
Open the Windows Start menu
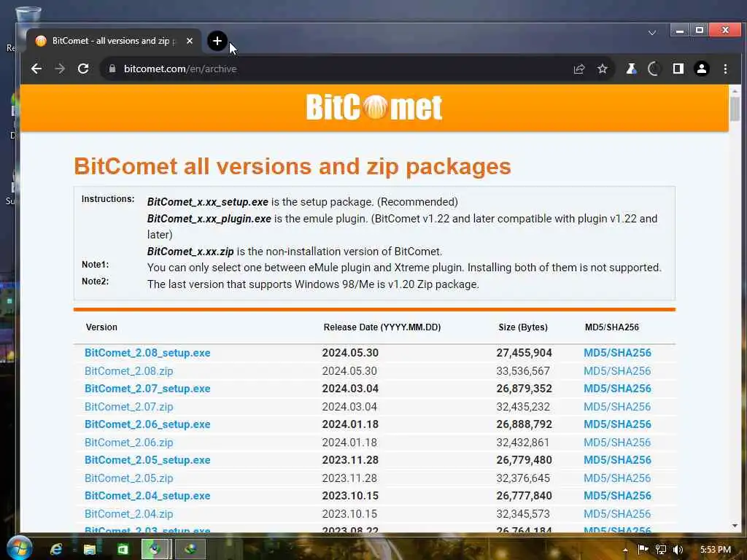pos(18,548)
